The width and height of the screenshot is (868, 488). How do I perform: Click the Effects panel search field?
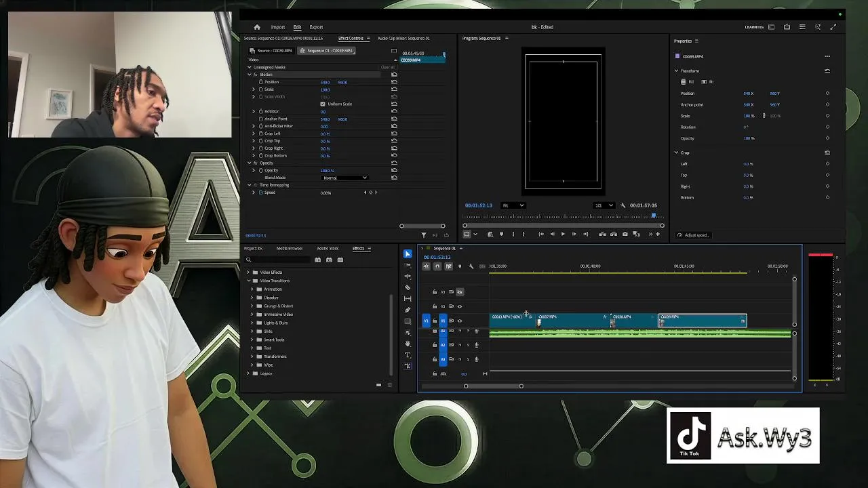(x=278, y=260)
